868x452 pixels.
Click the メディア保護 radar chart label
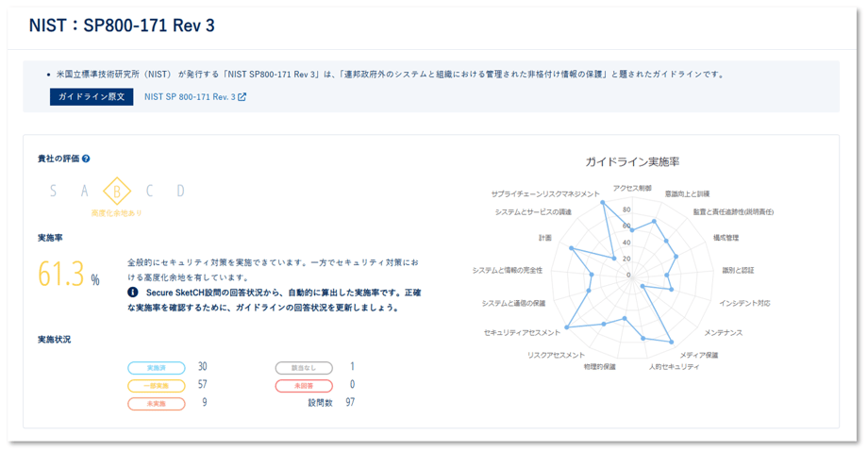click(699, 355)
